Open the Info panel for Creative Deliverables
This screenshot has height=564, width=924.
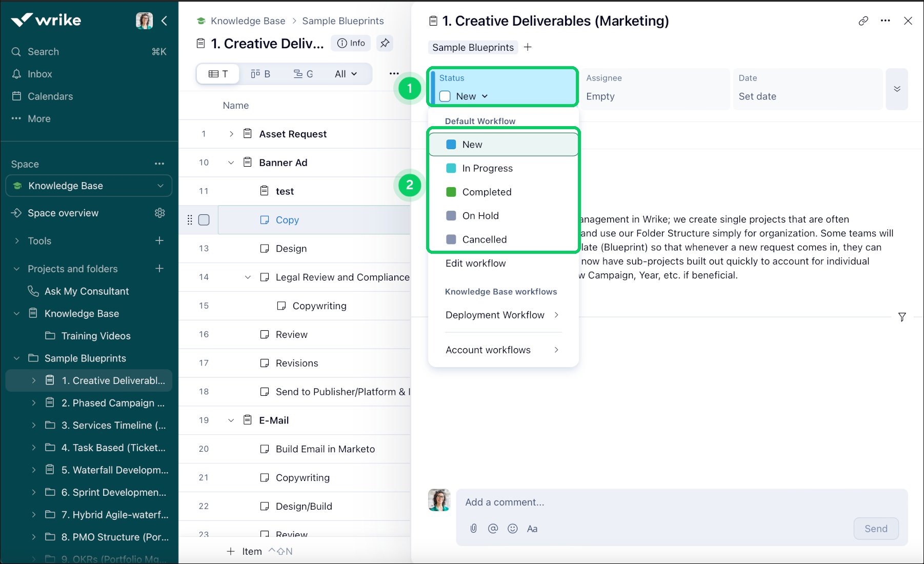point(351,43)
